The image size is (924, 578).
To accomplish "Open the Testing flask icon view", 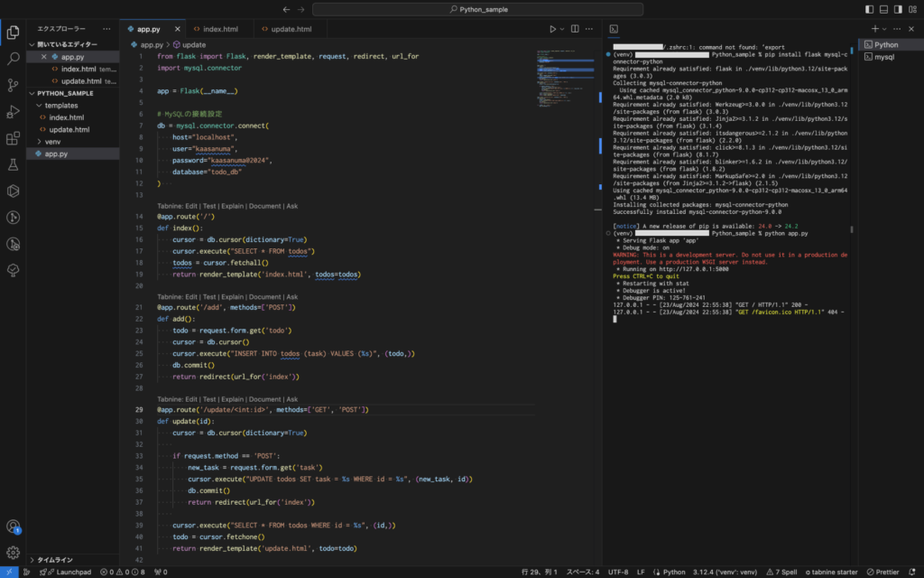I will (x=13, y=165).
